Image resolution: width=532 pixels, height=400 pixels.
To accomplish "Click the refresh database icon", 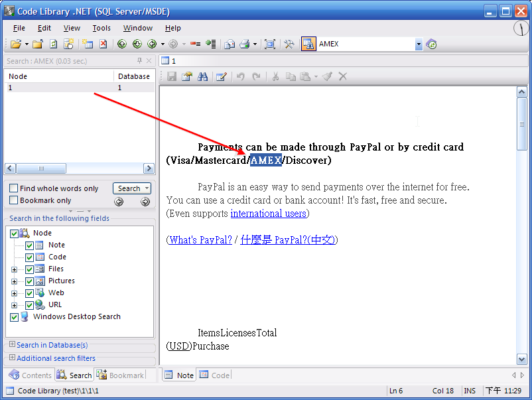I will (54, 44).
